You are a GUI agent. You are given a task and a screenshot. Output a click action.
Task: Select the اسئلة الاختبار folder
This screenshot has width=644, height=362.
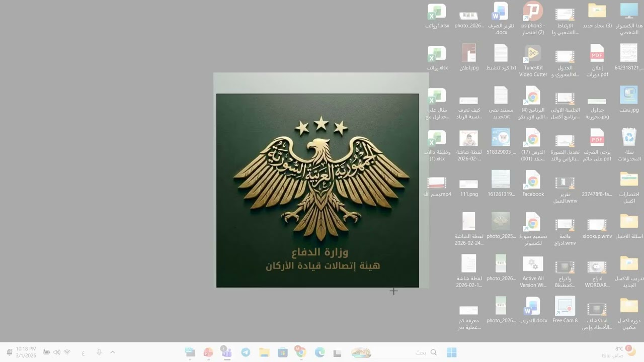629,226
